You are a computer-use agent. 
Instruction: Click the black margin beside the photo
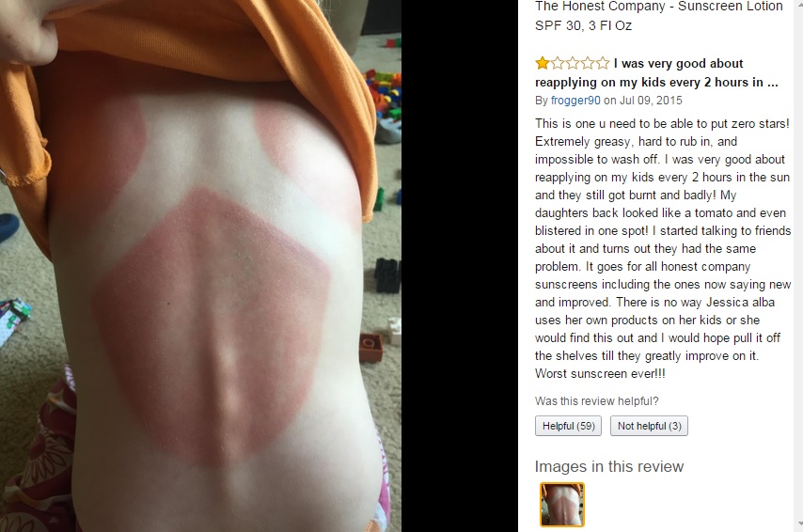pos(460,266)
